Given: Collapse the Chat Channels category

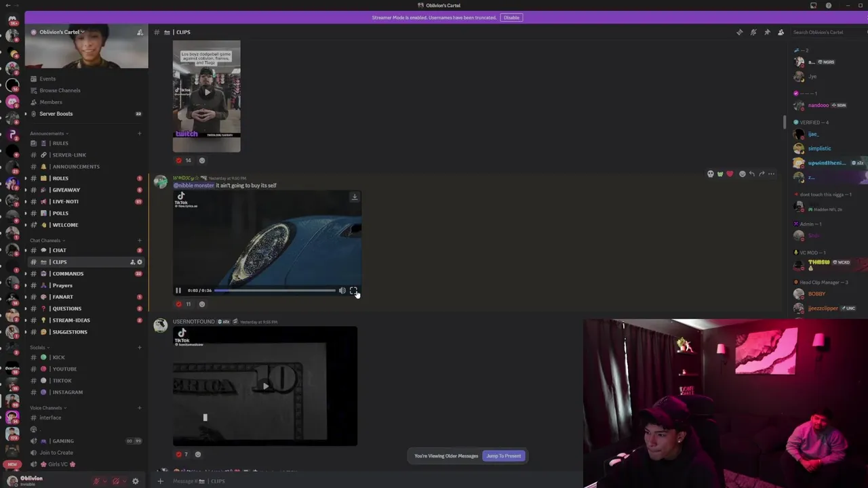Looking at the screenshot, I should pyautogui.click(x=47, y=241).
